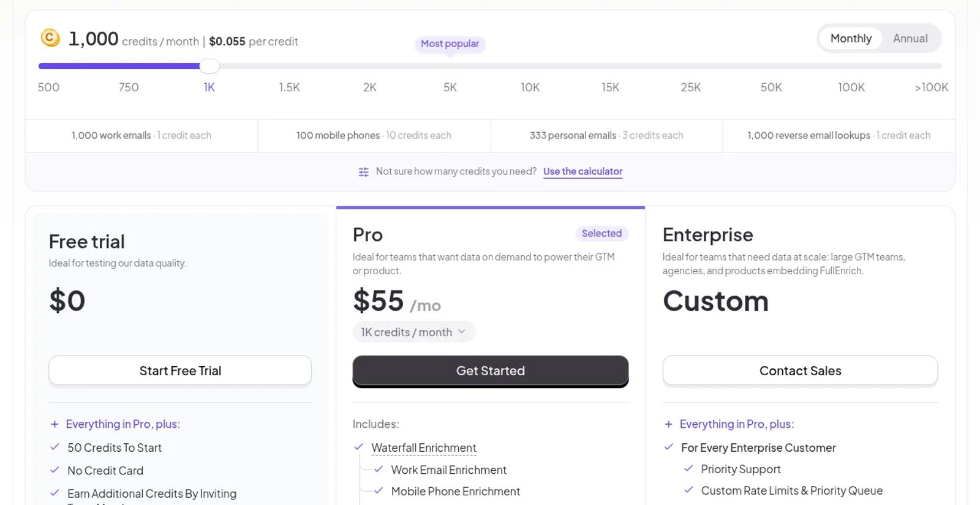Click the Waterfall Enrichment underlined label
Viewport: 980px width, 505px height.
424,448
